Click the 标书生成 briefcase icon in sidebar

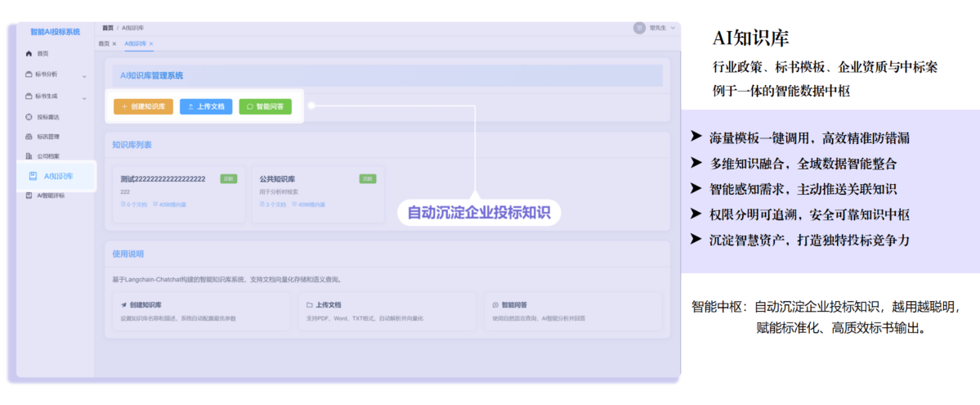[x=29, y=96]
